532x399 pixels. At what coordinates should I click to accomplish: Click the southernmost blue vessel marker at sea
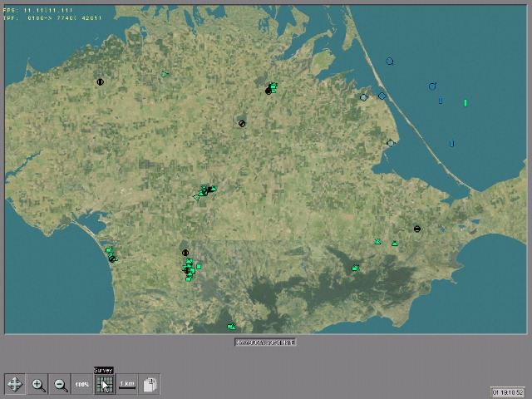point(451,144)
